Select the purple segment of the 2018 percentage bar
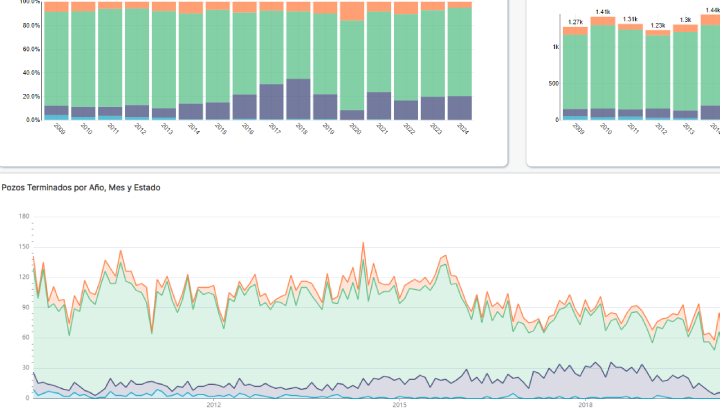This screenshot has height=420, width=720. pos(298,99)
